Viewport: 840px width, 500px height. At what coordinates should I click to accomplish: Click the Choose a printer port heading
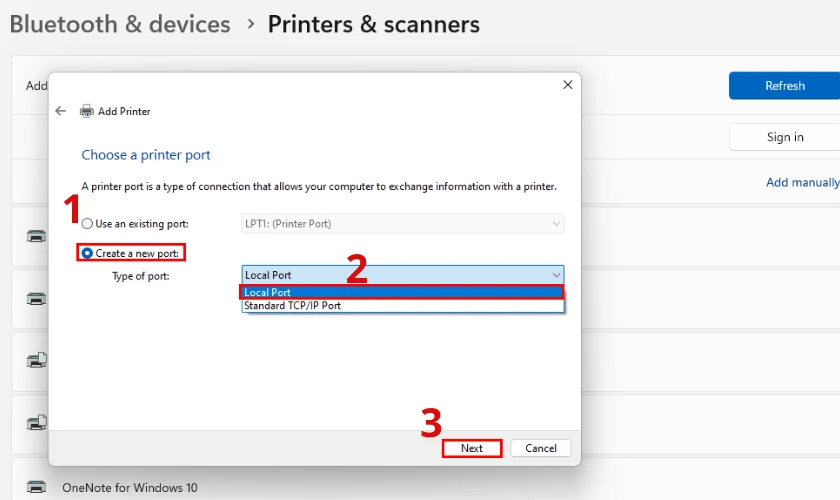[x=146, y=155]
